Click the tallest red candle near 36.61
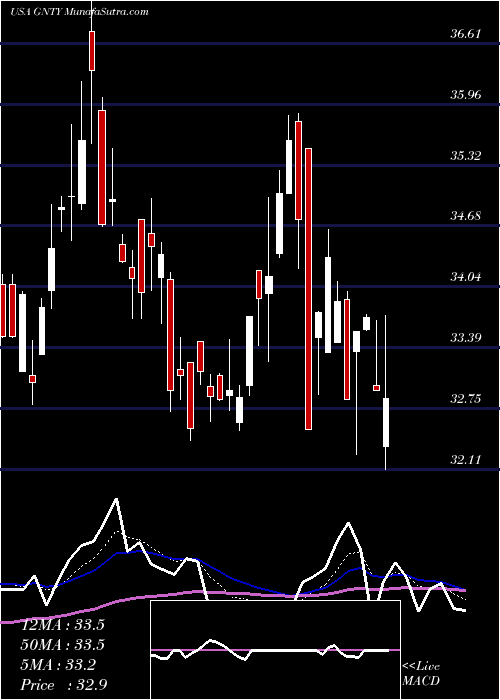This screenshot has height=700, width=500. click(92, 51)
